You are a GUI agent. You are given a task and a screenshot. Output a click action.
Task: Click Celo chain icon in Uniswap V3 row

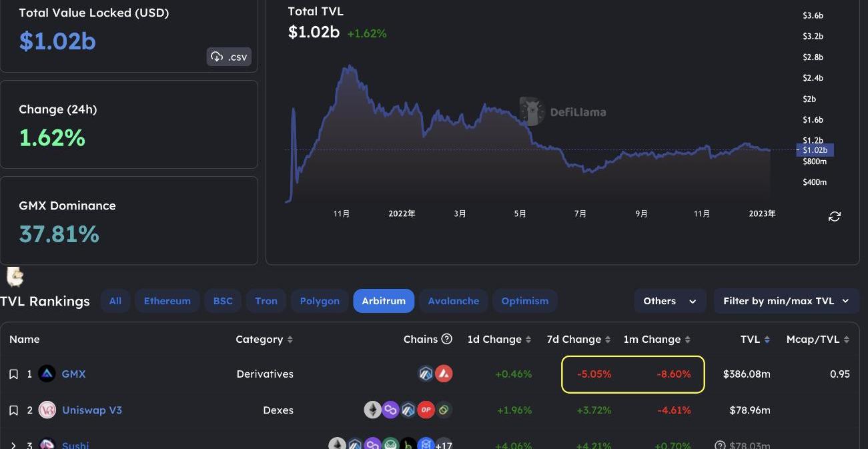pos(444,410)
